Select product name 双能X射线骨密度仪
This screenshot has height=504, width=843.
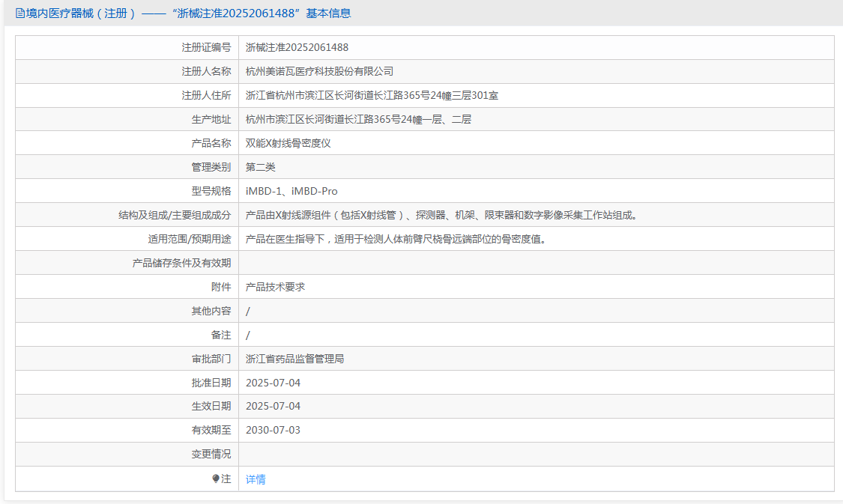point(288,143)
